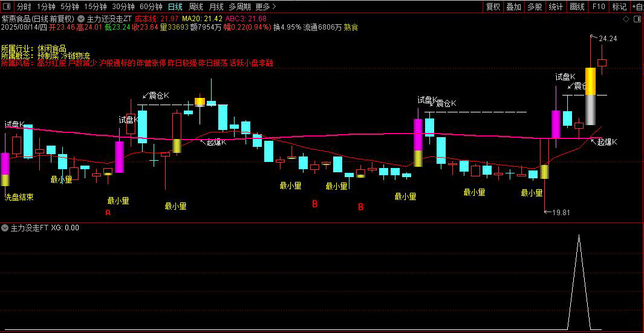Screen dimensions: 644x333
Task: Click the 洗盘结束 label
Action: click(x=19, y=197)
